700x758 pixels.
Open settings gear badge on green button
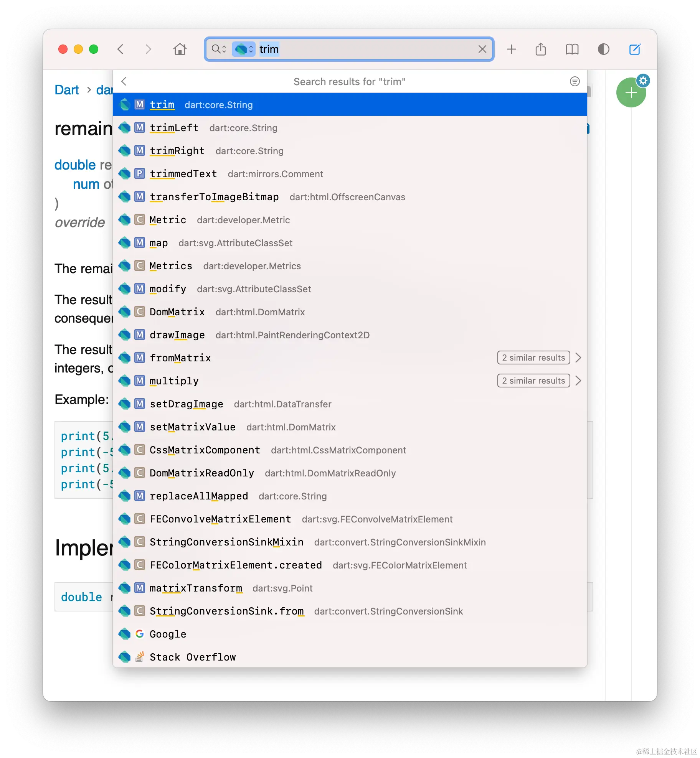click(x=643, y=81)
